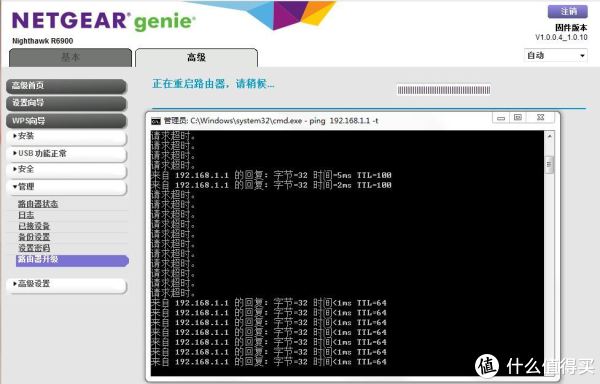This screenshot has width=600, height=384.
Task: Open the language dropdown showing 自动
Action: (556, 56)
